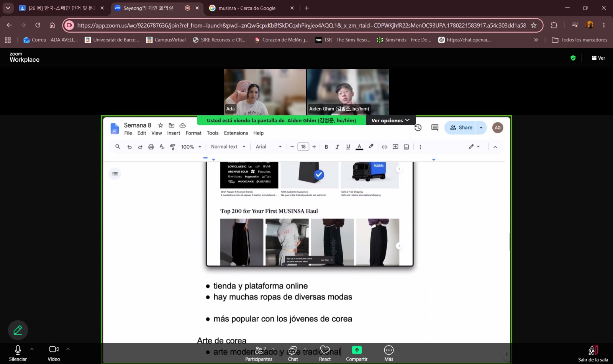
Task: Open the browser extensions puzzle icon
Action: tap(554, 25)
